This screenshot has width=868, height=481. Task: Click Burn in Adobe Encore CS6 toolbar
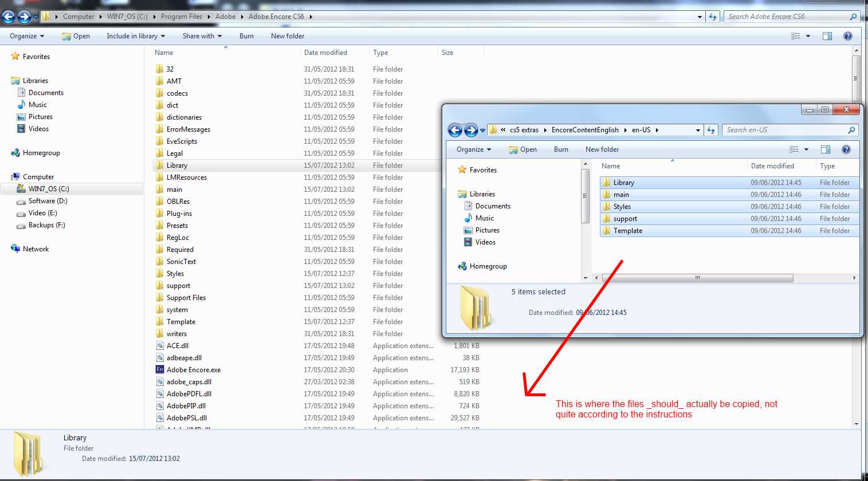click(x=246, y=36)
